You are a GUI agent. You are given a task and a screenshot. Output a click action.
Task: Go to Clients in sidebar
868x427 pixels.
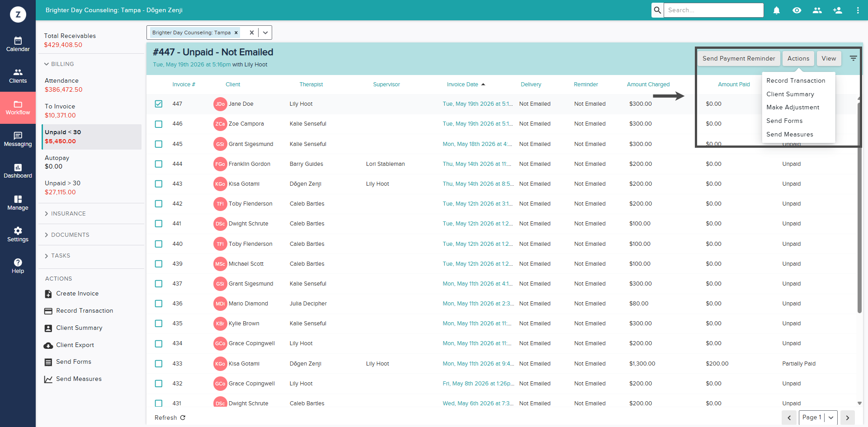[18, 76]
